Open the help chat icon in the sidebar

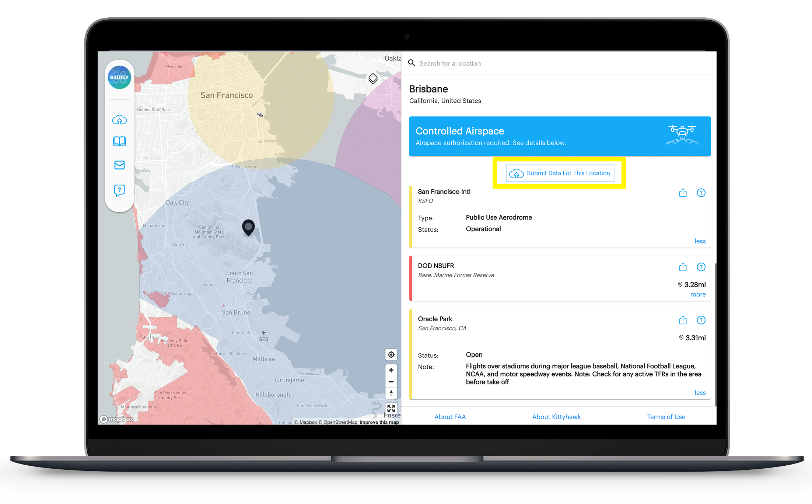point(119,190)
